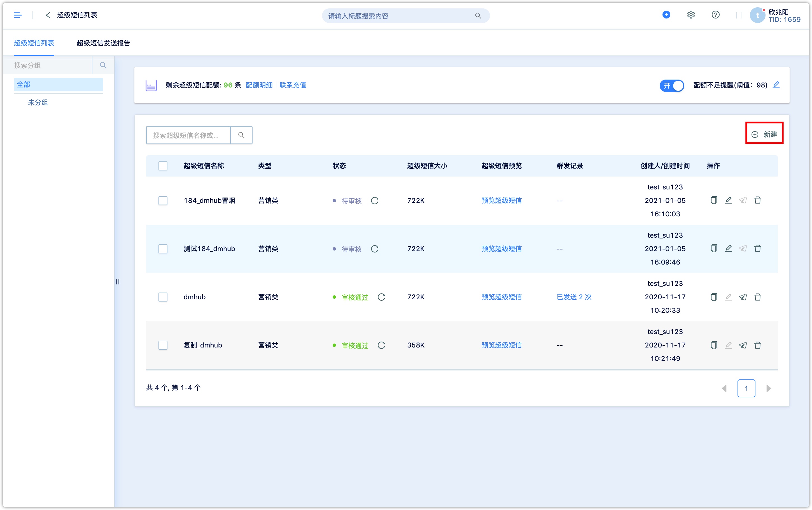
Task: Click the 待审核 status of 184_dmhub冒烟
Action: coord(351,201)
